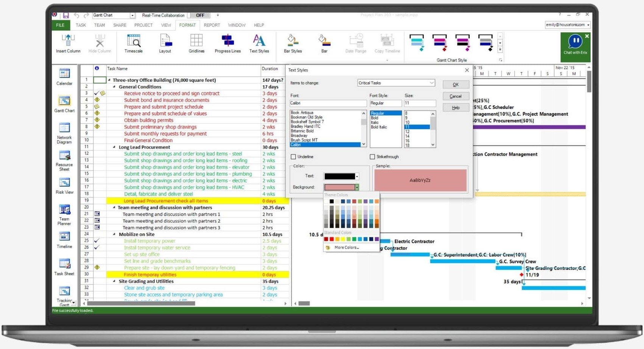The width and height of the screenshot is (644, 349).
Task: Collapse the Long Lead Procurement task group
Action: (114, 147)
